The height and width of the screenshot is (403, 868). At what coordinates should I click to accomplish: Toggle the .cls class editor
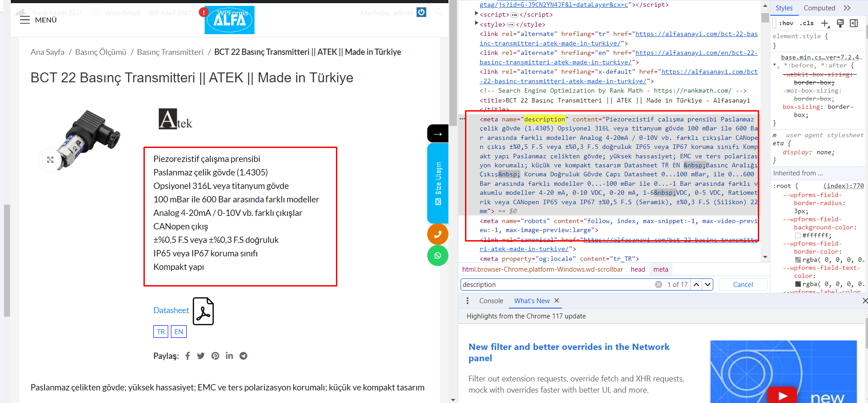click(807, 23)
